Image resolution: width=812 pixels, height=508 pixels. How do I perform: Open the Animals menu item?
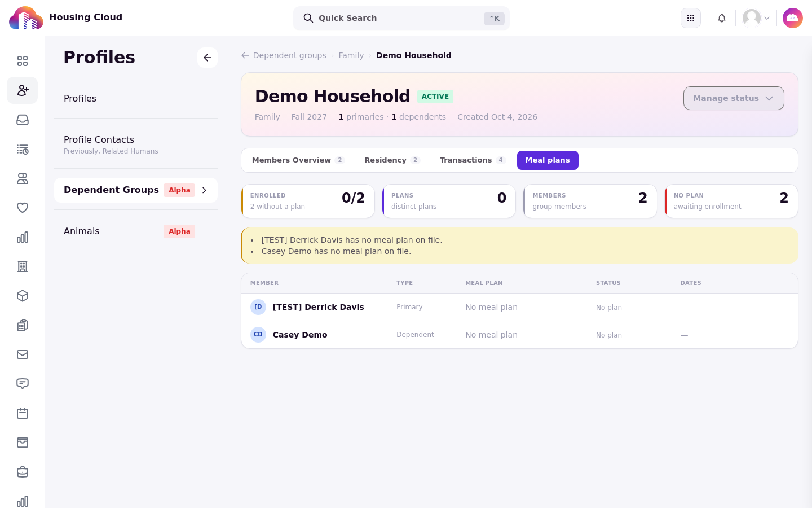(136, 231)
